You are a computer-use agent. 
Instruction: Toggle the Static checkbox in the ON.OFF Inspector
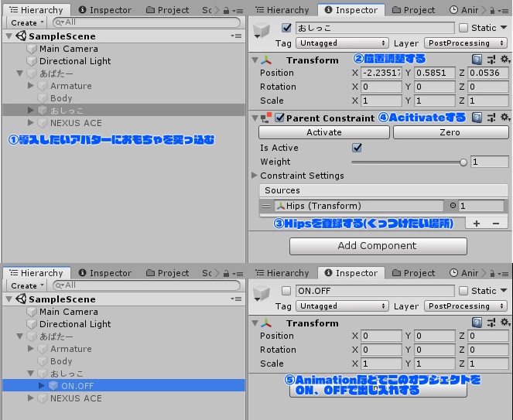[x=463, y=291]
